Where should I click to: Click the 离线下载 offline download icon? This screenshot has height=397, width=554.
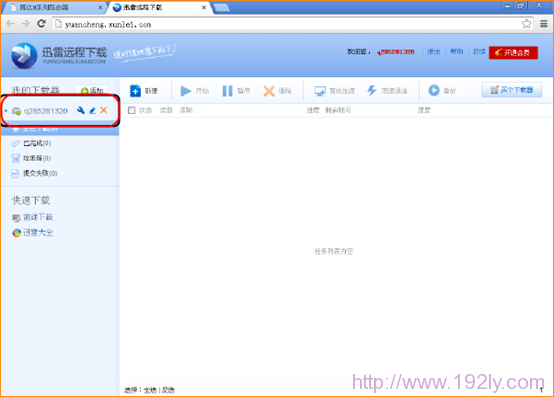[16, 218]
